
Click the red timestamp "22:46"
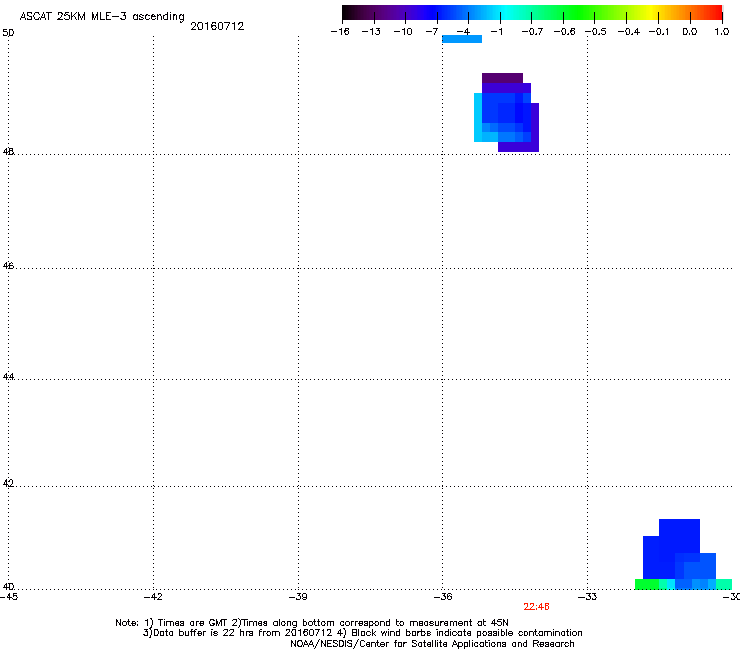536,607
